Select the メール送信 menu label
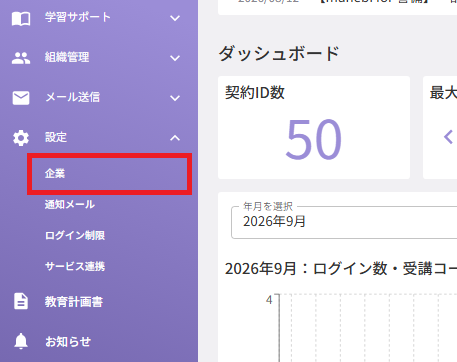The width and height of the screenshot is (457, 362). (x=72, y=97)
